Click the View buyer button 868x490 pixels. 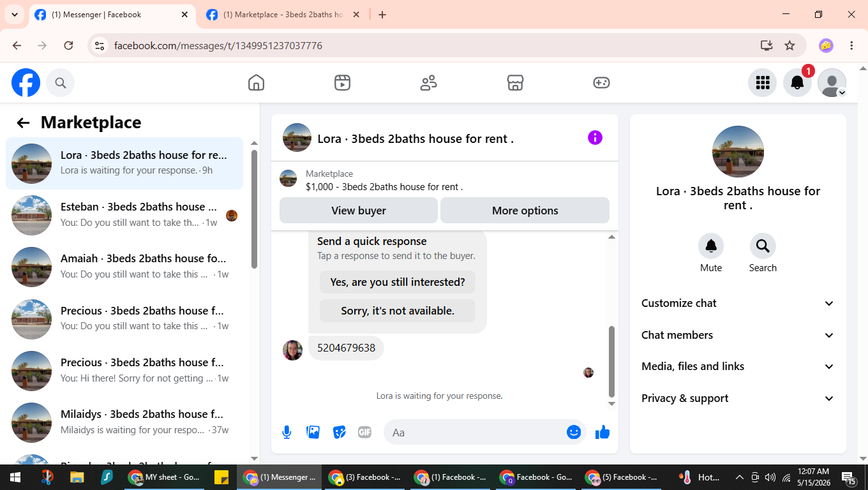[359, 211]
